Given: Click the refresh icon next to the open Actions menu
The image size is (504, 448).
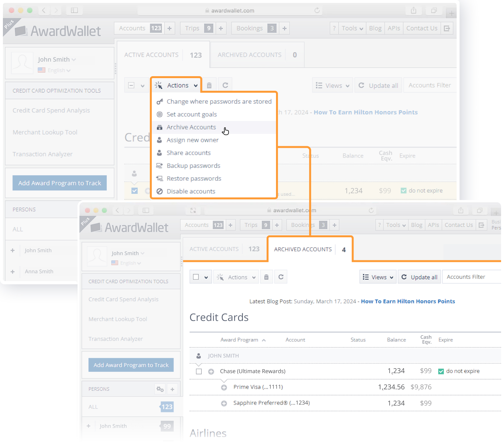Looking at the screenshot, I should [225, 85].
